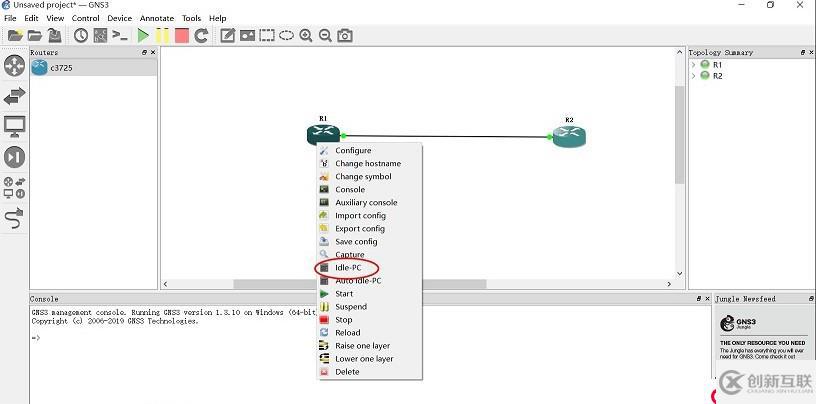This screenshot has height=404, width=816.
Task: Open the Control menu
Action: coord(85,18)
